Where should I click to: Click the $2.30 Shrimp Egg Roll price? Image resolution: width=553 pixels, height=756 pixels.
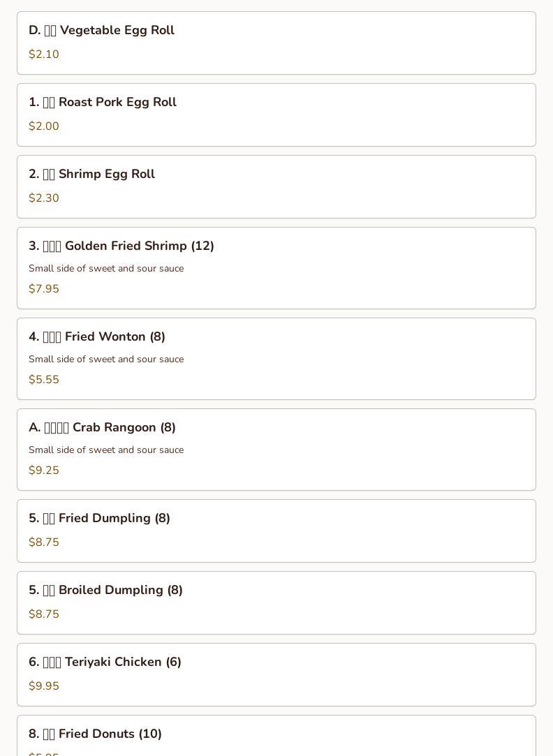pos(44,198)
